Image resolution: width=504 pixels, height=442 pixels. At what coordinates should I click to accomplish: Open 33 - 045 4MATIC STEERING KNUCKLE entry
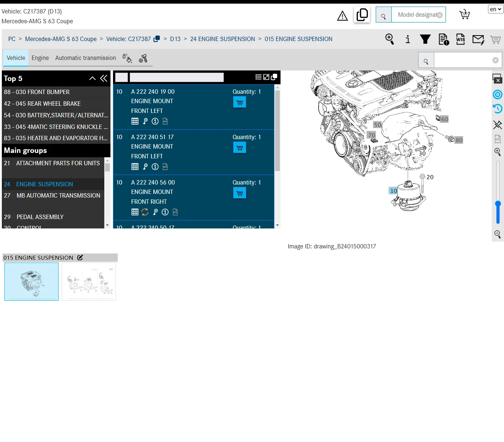(56, 127)
